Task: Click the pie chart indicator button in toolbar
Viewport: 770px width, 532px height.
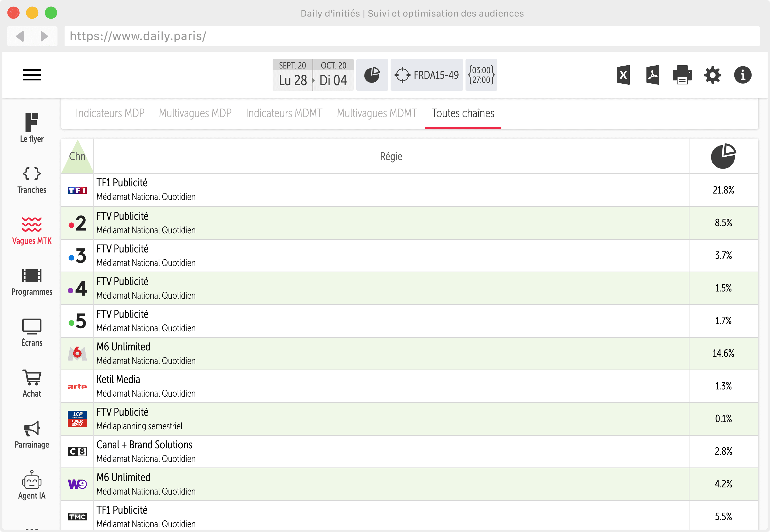Action: coord(372,75)
